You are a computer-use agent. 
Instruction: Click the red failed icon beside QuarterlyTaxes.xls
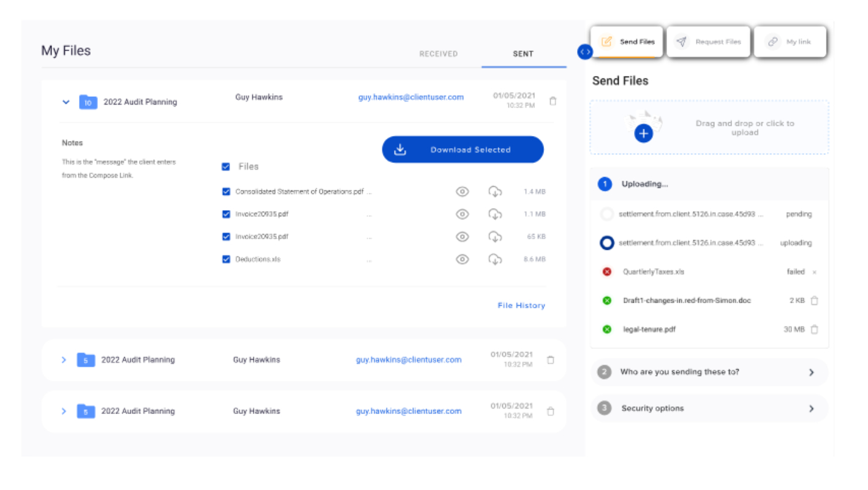tap(607, 271)
